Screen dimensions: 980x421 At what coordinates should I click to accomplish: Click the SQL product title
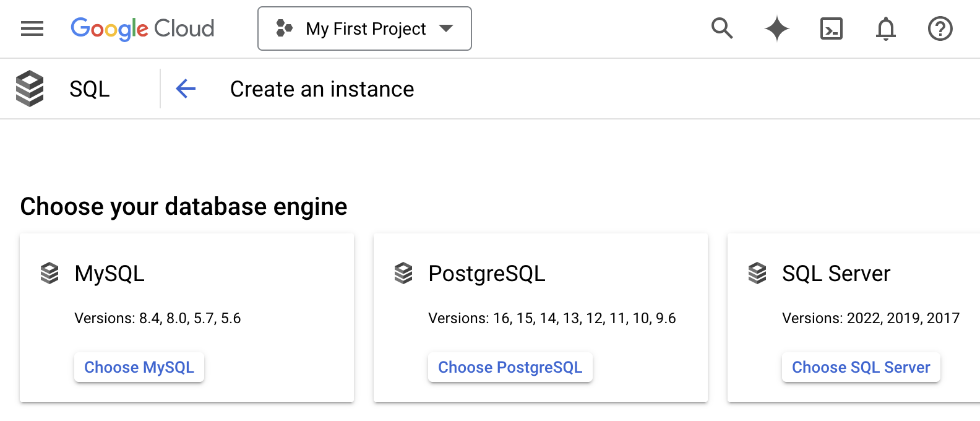pos(90,89)
